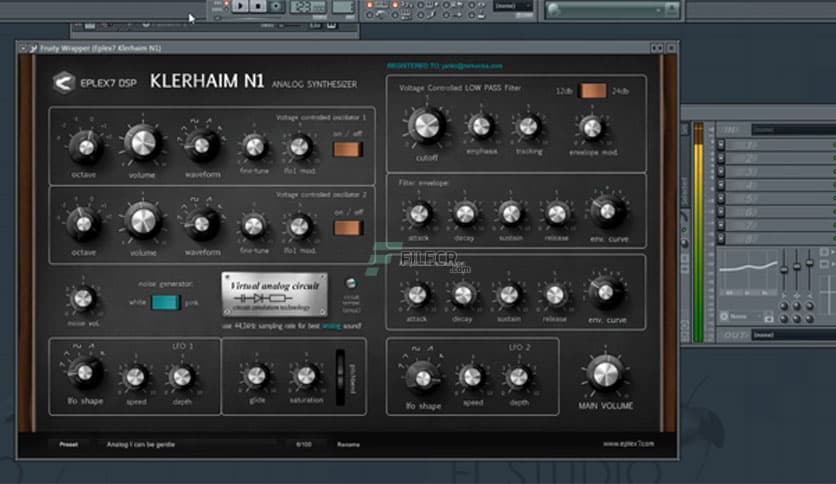Click oscillator 2 volume knob

pyautogui.click(x=143, y=221)
